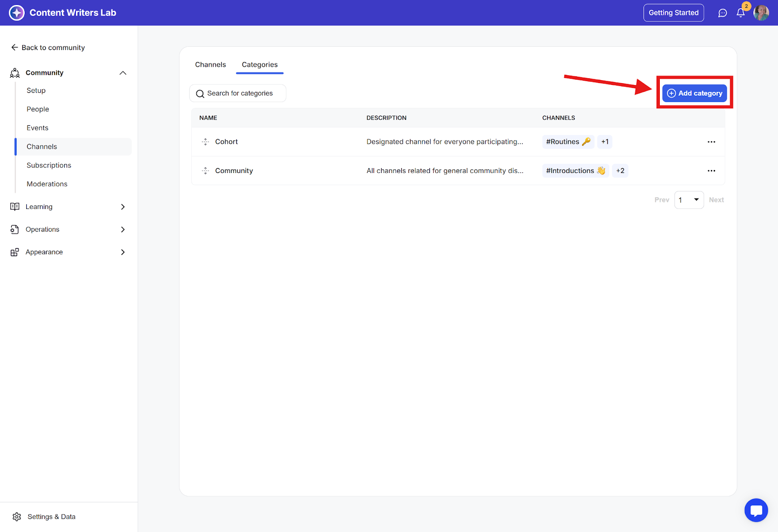Switch to the Channels tab
The image size is (778, 532).
click(x=211, y=65)
